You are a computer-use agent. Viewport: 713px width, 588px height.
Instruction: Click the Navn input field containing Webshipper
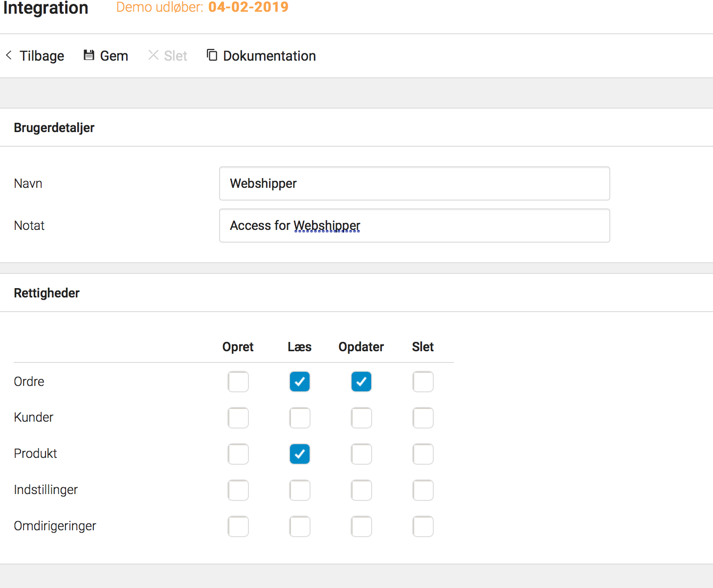pos(415,183)
